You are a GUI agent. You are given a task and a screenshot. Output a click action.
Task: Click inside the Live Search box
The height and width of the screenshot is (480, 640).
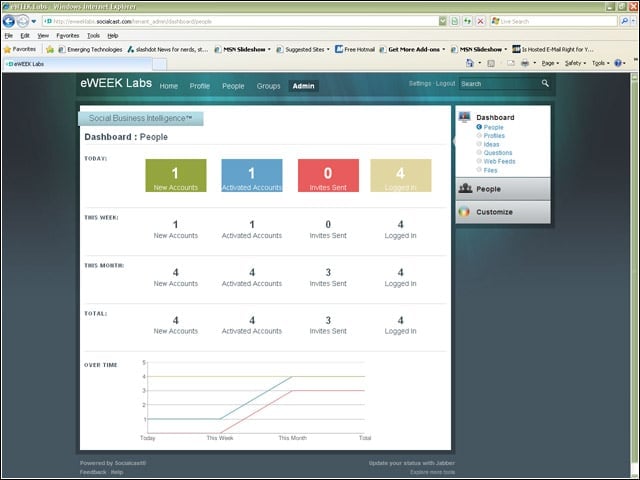coord(554,21)
